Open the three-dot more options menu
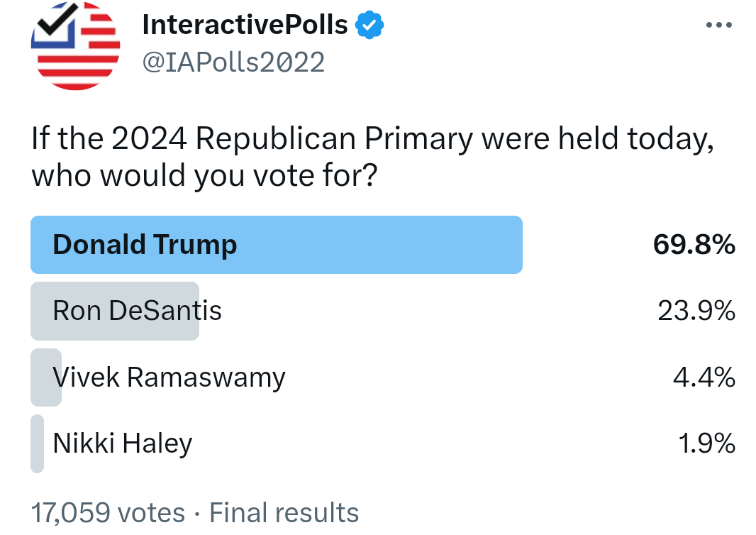756x535 pixels. [x=719, y=25]
